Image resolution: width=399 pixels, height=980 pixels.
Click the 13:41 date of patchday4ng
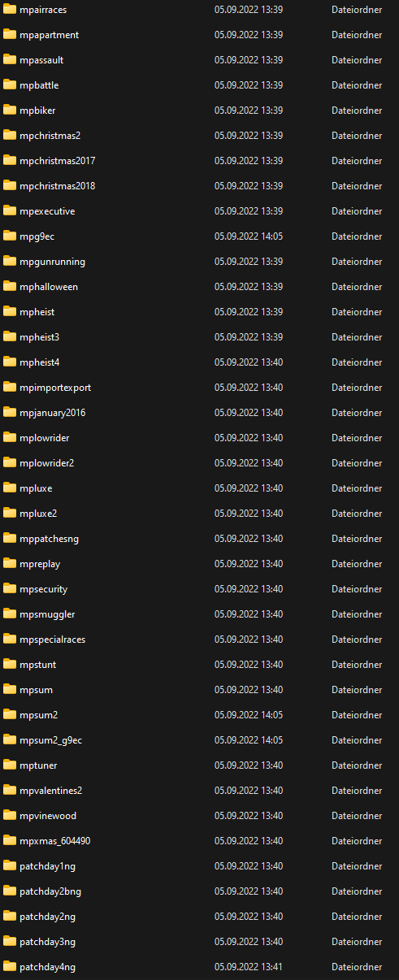click(271, 967)
